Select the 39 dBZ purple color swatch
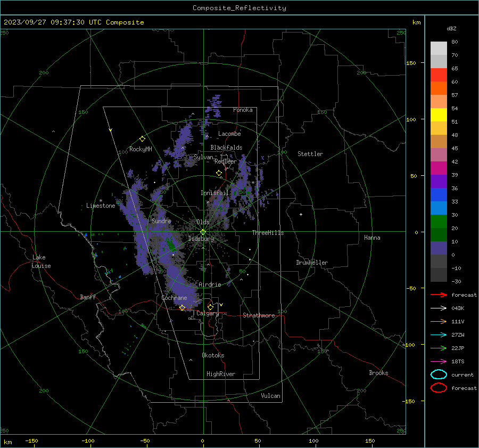 pos(439,182)
